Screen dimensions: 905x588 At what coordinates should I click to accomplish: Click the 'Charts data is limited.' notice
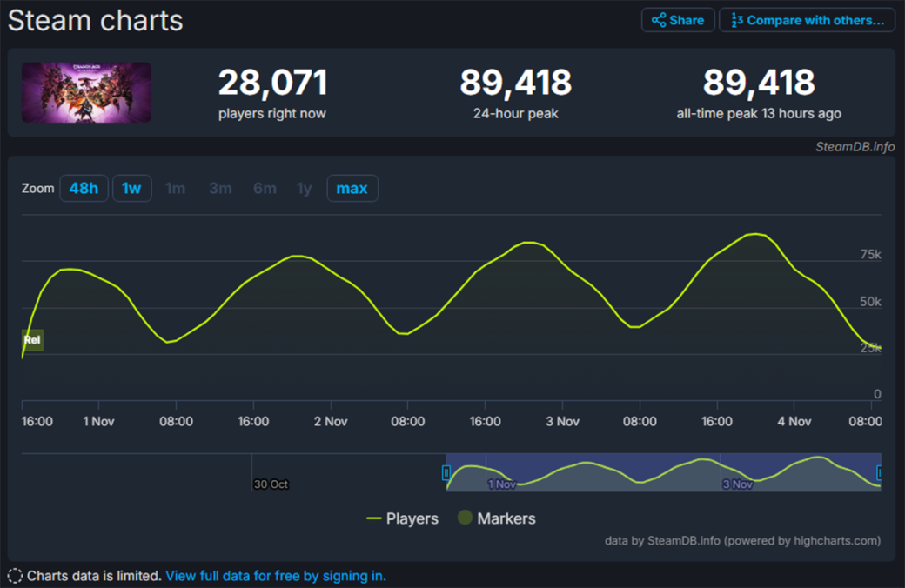click(94, 576)
